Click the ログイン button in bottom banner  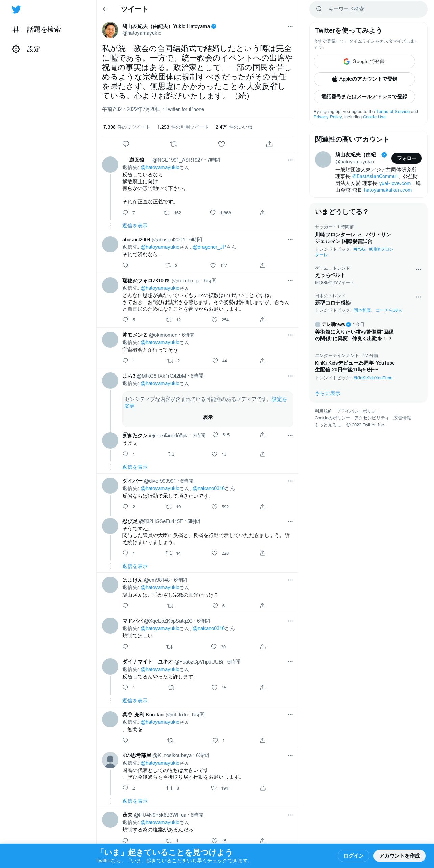[x=354, y=856]
